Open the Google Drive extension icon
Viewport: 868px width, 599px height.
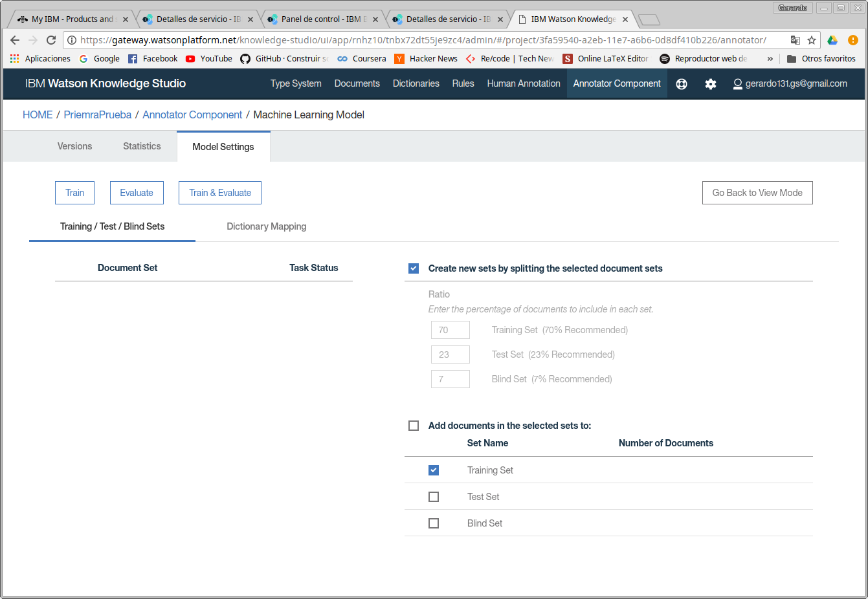[x=832, y=40]
